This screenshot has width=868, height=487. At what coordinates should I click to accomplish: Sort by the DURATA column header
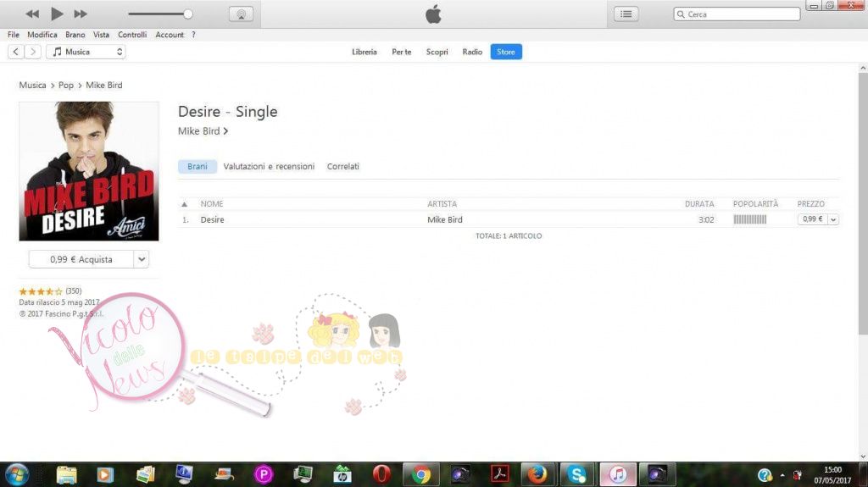[699, 203]
